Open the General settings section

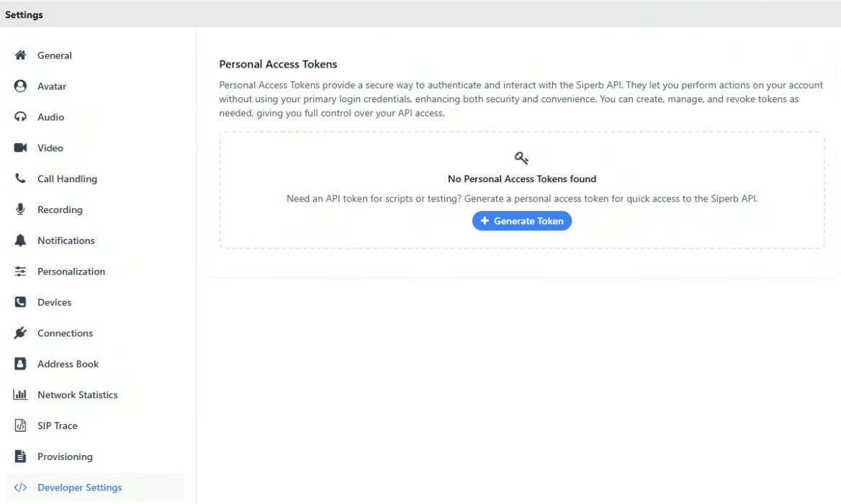coord(96,55)
